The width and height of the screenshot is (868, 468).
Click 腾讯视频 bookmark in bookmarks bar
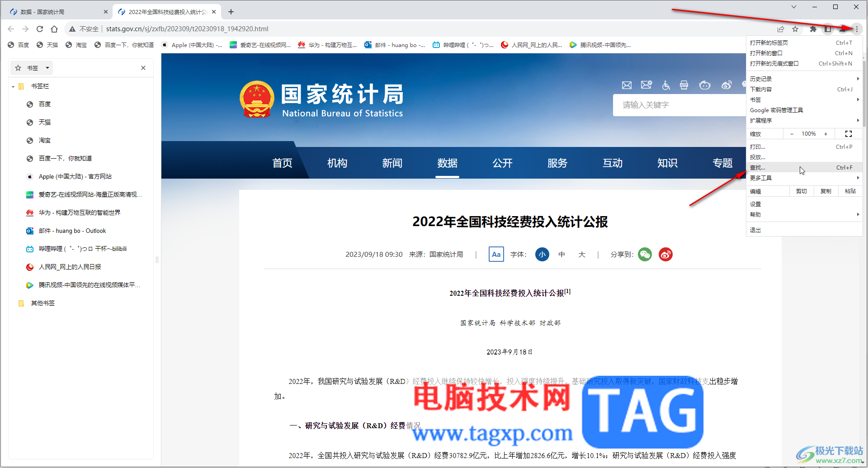(x=600, y=45)
